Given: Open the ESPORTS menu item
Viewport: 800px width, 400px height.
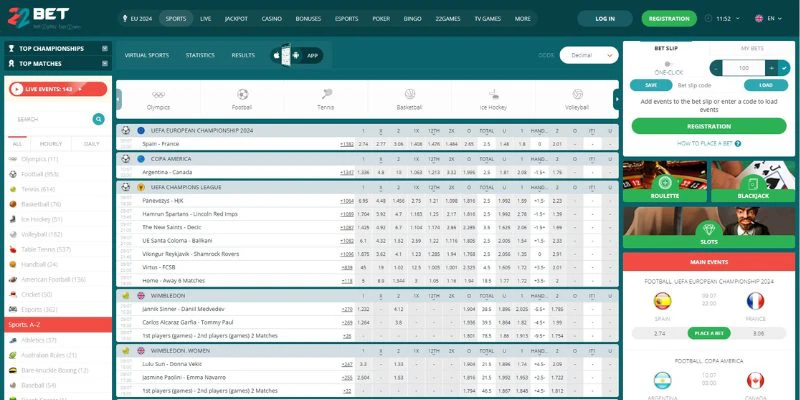Looking at the screenshot, I should click(346, 18).
